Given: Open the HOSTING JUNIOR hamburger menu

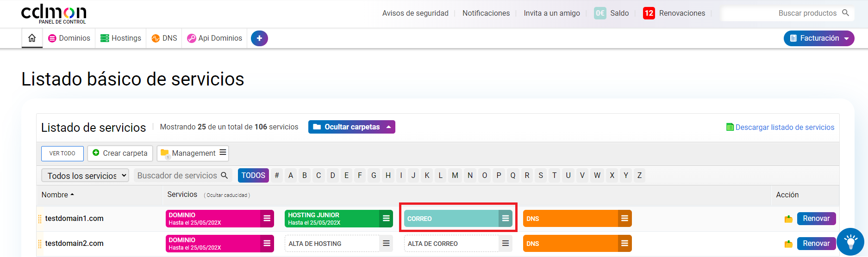Looking at the screenshot, I should pos(386,219).
